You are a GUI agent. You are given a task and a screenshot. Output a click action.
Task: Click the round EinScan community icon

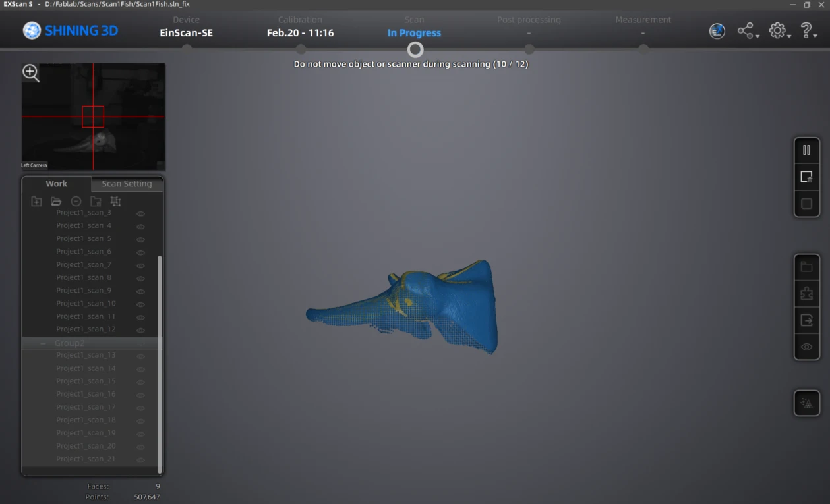point(717,31)
